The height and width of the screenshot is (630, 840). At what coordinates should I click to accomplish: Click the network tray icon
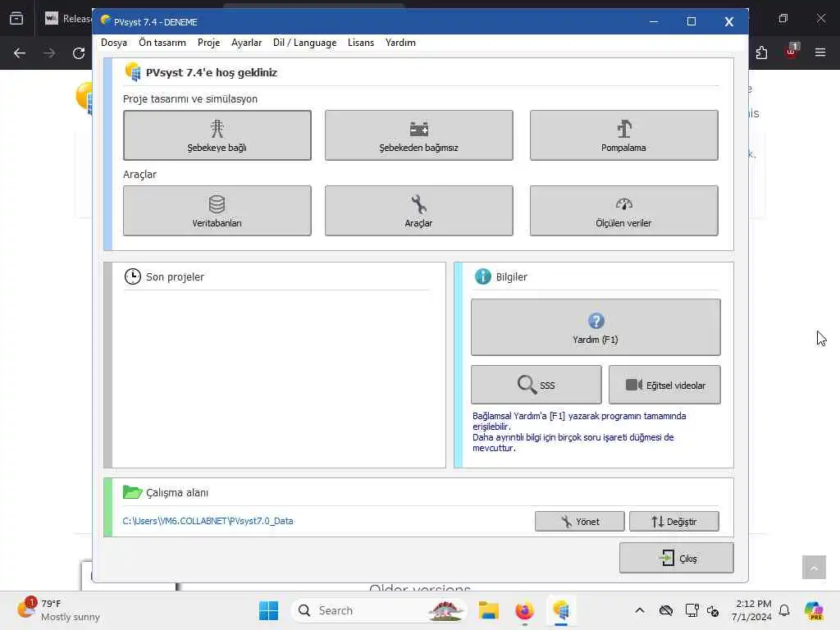[x=692, y=610]
